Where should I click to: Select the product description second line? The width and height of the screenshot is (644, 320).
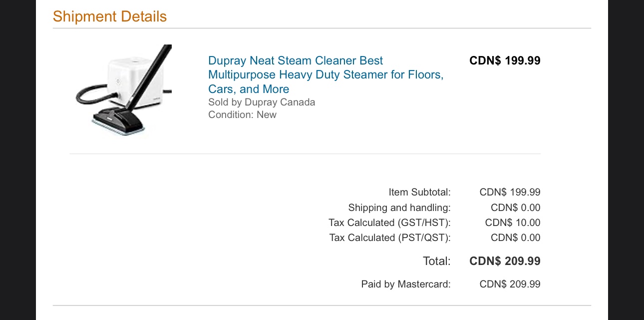(326, 74)
